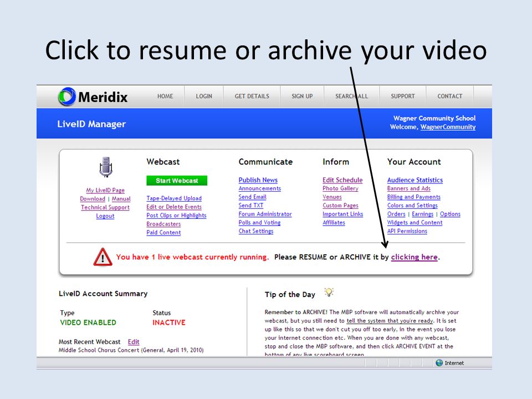Click the 'clicking here' resume/archive link

pos(415,257)
